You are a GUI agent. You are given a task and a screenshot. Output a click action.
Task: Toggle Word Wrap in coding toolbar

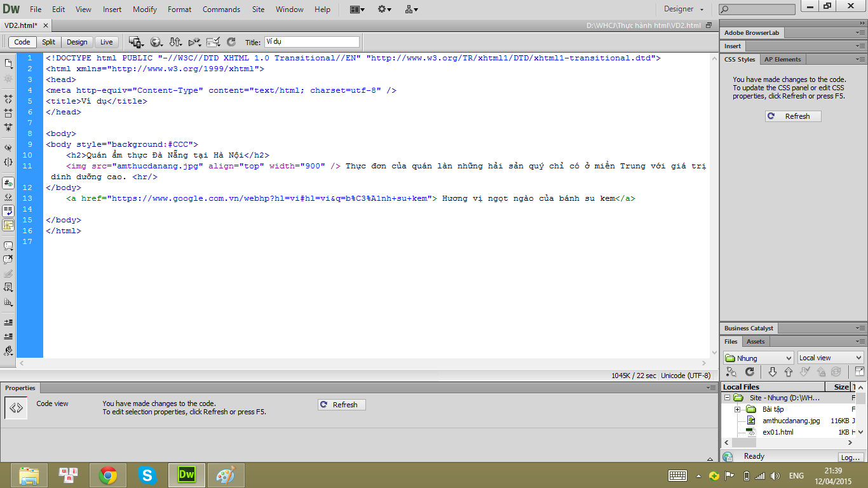(x=8, y=211)
